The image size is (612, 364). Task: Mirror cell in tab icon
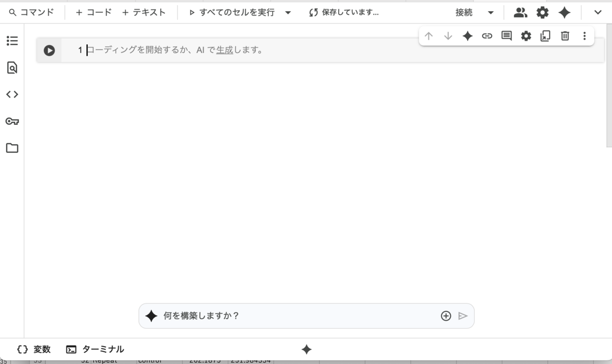click(545, 36)
